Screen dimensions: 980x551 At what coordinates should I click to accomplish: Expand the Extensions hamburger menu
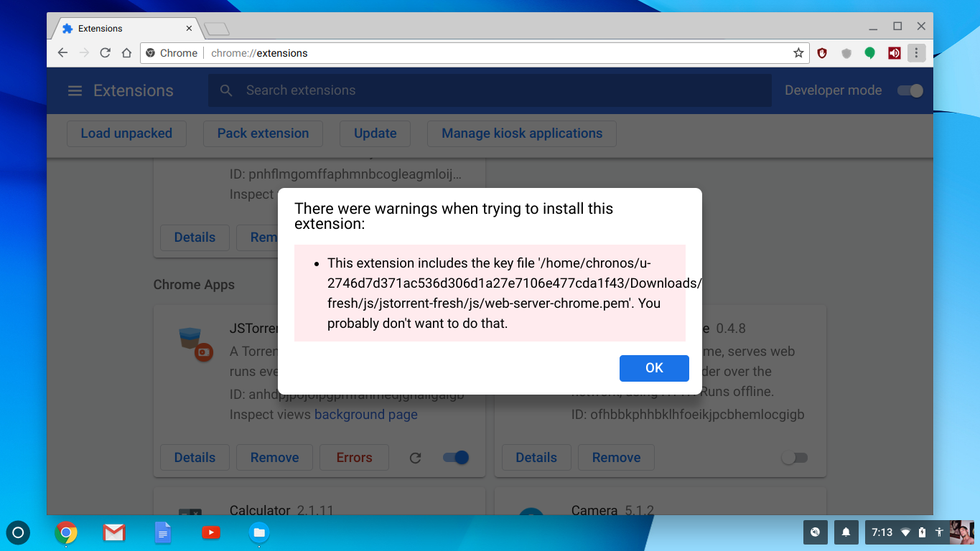75,90
